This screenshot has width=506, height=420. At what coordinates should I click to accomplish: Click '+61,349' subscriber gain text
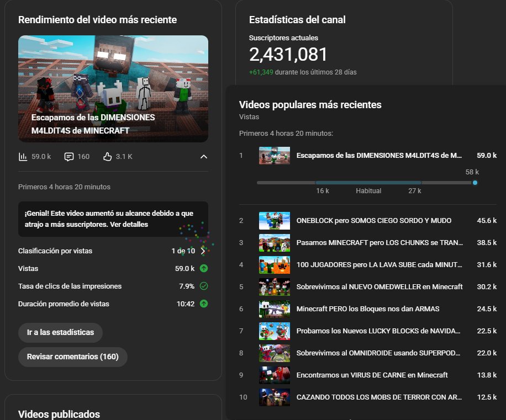click(x=261, y=72)
